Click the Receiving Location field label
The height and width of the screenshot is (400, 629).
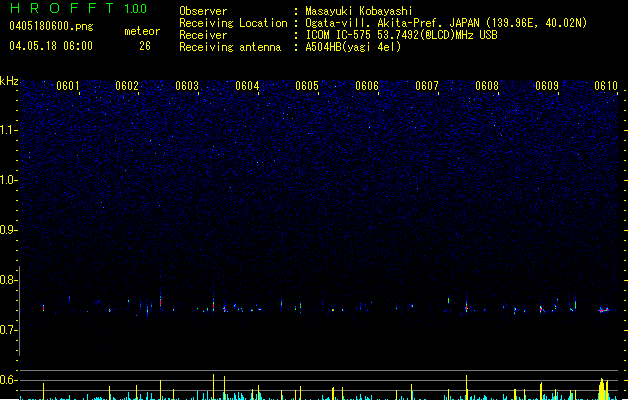(233, 23)
